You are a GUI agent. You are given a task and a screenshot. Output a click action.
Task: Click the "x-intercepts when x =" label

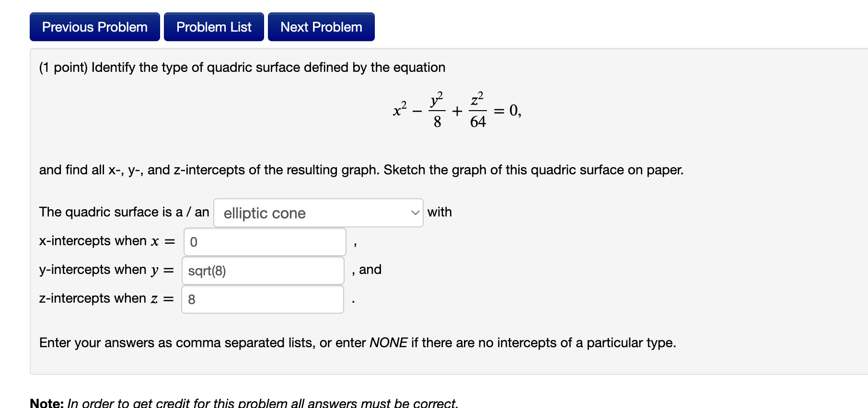coord(107,241)
